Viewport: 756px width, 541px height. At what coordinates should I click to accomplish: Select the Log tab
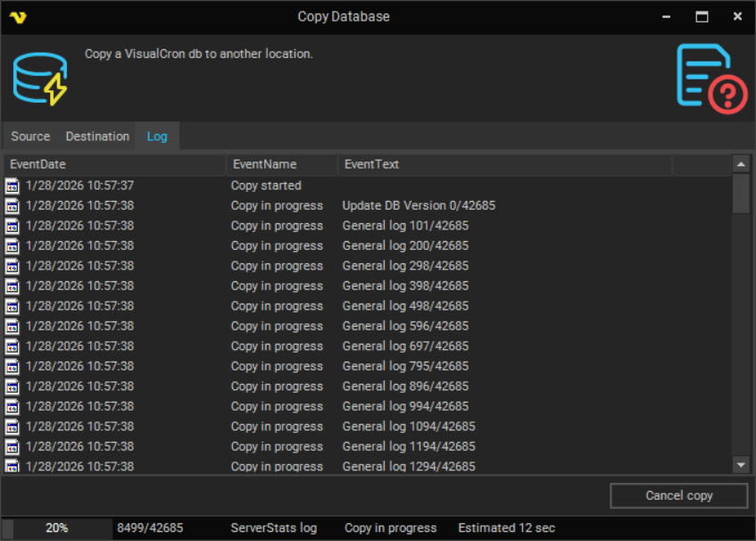pos(157,137)
